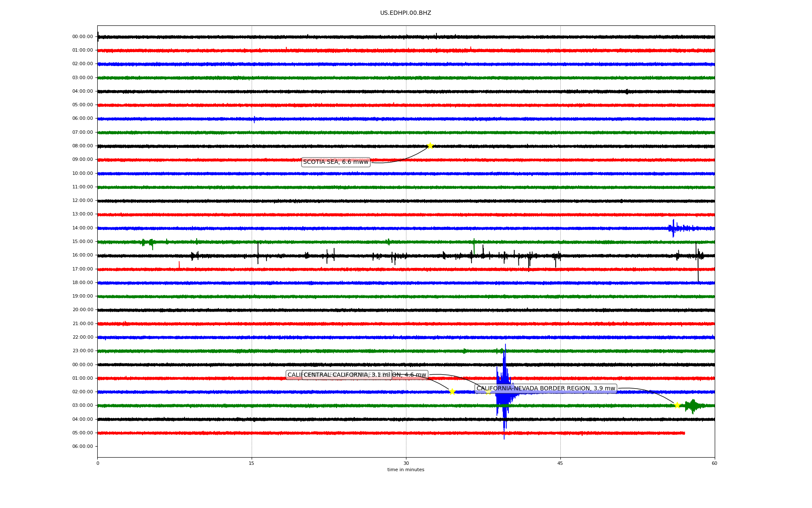Image resolution: width=812 pixels, height=508 pixels.
Task: Click the 09:00:00 row label
Action: tap(82, 160)
